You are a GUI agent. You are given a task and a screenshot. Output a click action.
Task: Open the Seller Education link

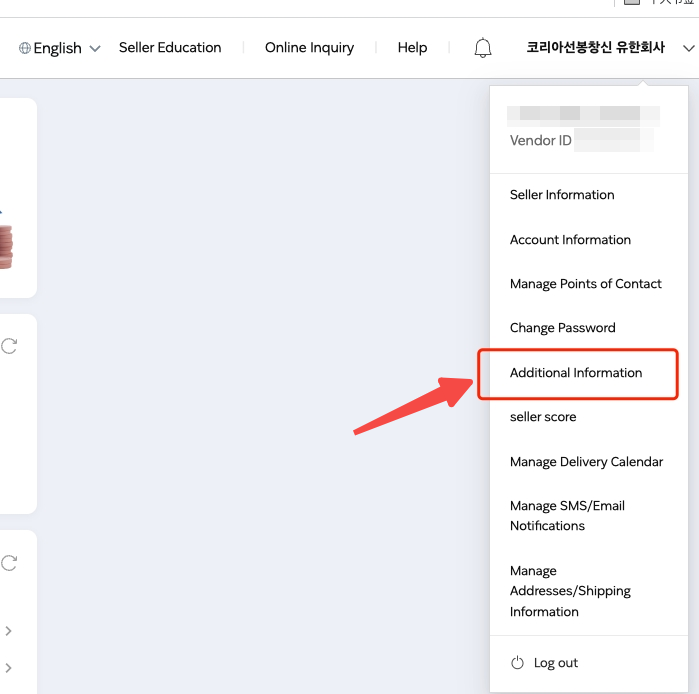[x=170, y=47]
